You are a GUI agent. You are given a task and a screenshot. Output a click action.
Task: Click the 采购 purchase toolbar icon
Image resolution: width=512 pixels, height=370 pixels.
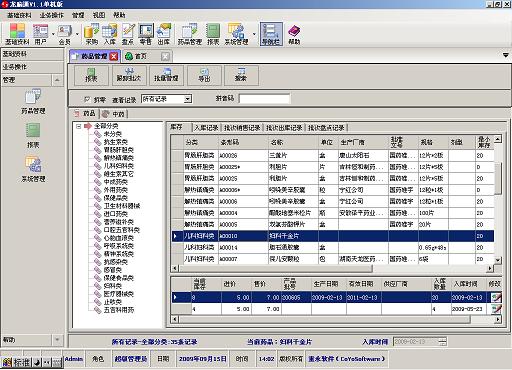[x=91, y=34]
